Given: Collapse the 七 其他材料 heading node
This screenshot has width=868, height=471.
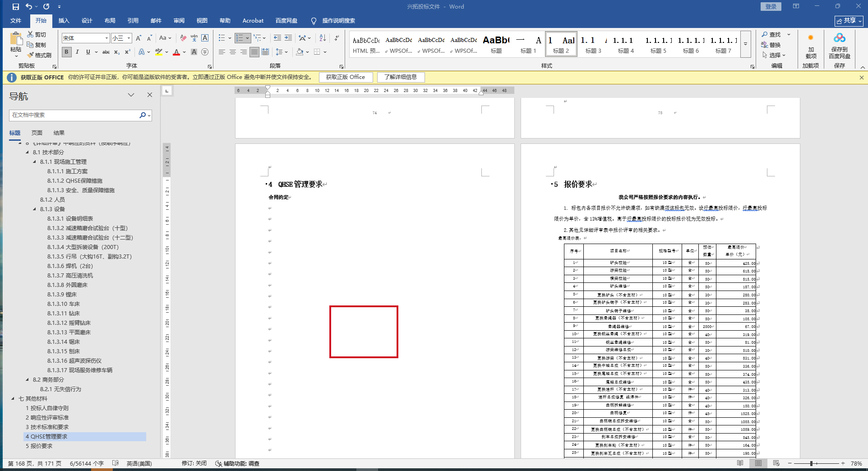Looking at the screenshot, I should point(13,399).
